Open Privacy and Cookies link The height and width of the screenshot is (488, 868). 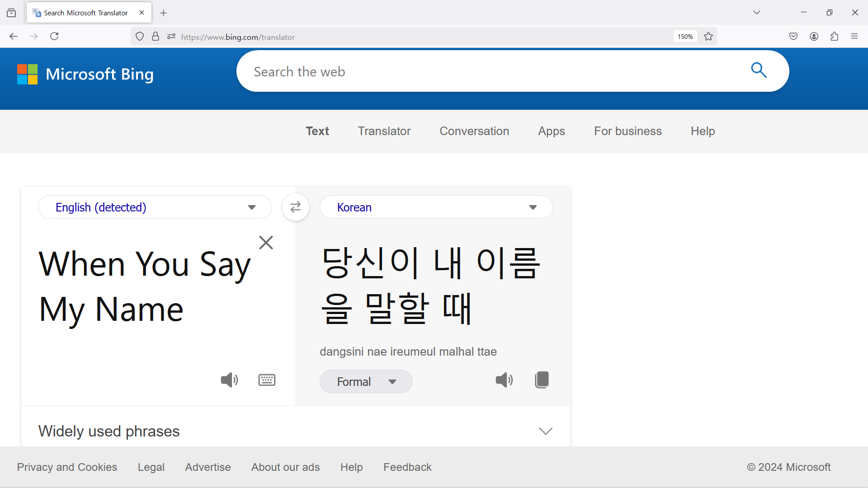point(67,467)
